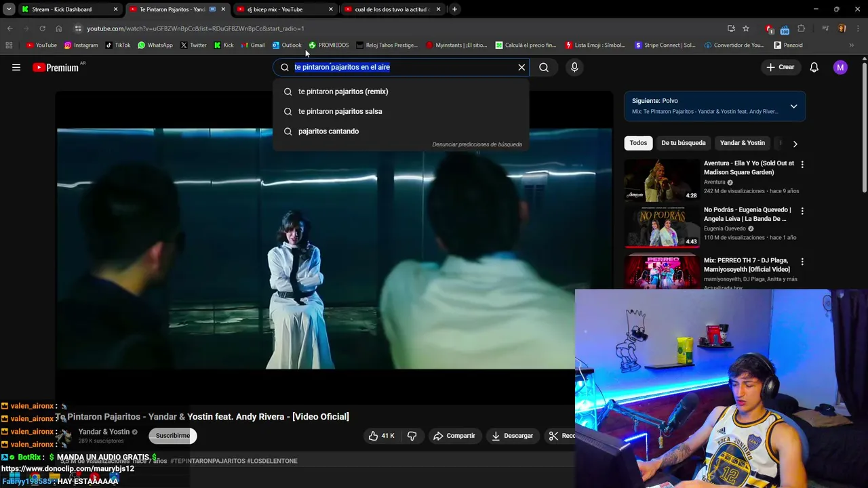Click the #LOSDELENTONE hashtag
Screen dimensions: 868x488
pyautogui.click(x=272, y=461)
